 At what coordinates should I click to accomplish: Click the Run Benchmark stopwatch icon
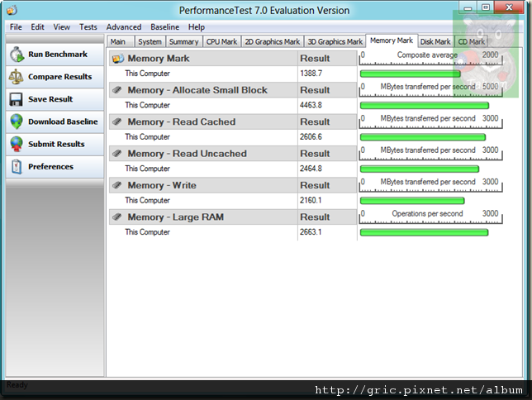[17, 55]
